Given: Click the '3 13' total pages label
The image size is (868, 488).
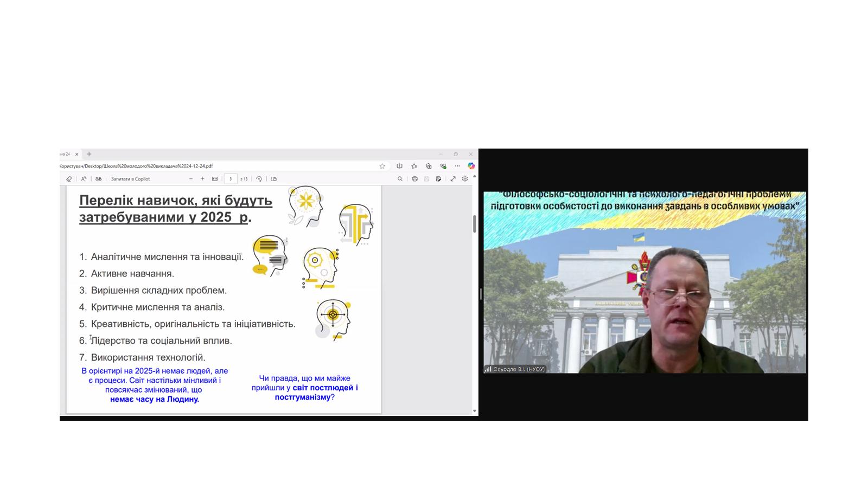Looking at the screenshot, I should (x=244, y=179).
